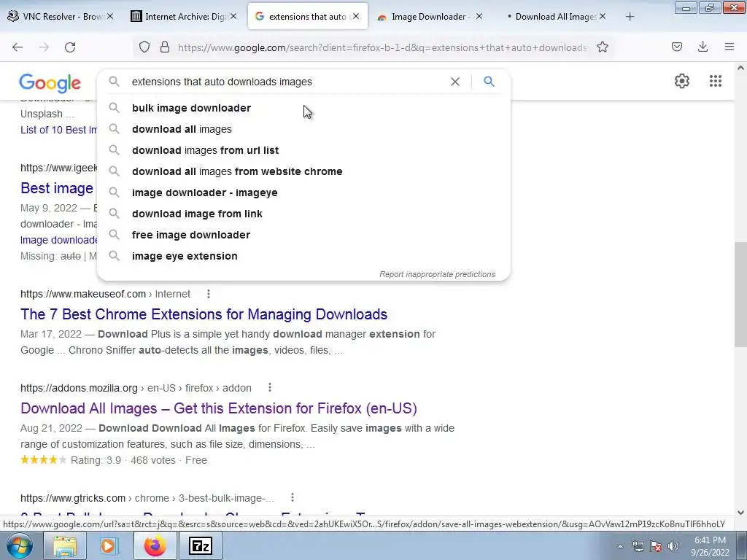Switch to Firefox in the taskbar

[x=155, y=545]
